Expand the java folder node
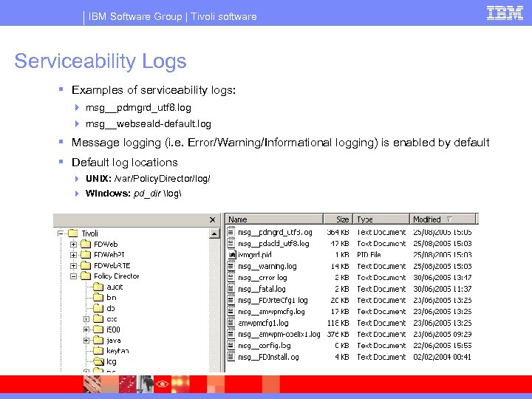532x399 pixels. click(x=86, y=340)
